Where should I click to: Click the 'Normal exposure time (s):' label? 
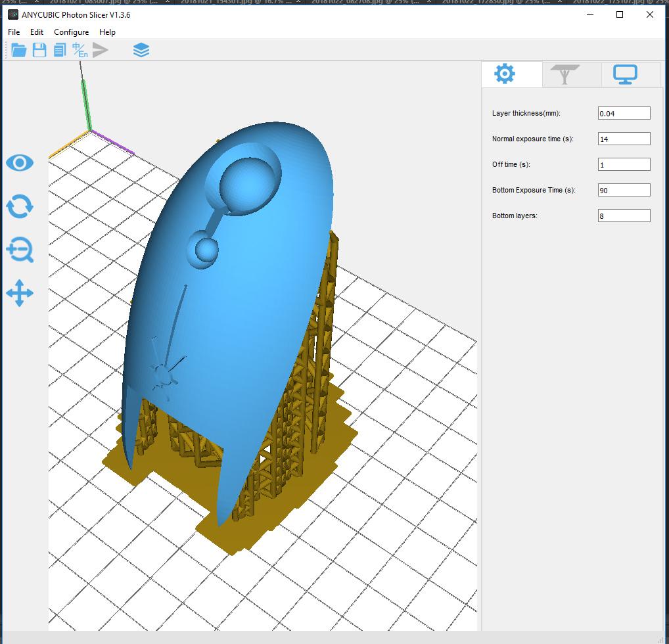(533, 139)
